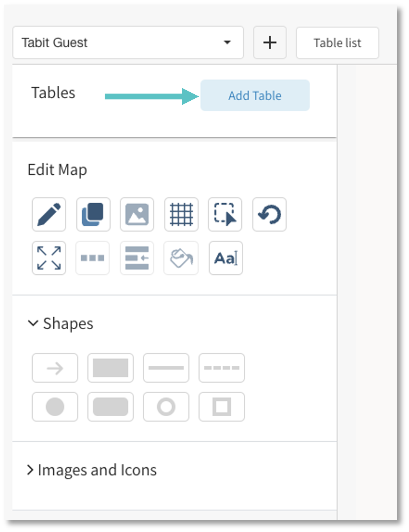The width and height of the screenshot is (409, 532).
Task: Click the Text tool (Aa) icon
Action: [x=226, y=258]
